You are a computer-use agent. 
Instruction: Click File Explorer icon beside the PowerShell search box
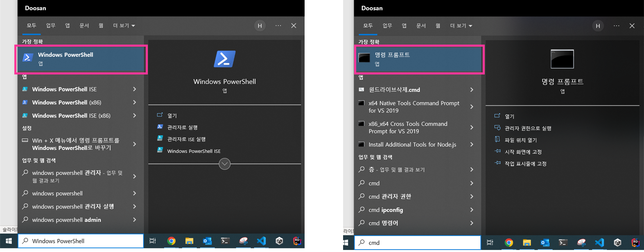(189, 241)
